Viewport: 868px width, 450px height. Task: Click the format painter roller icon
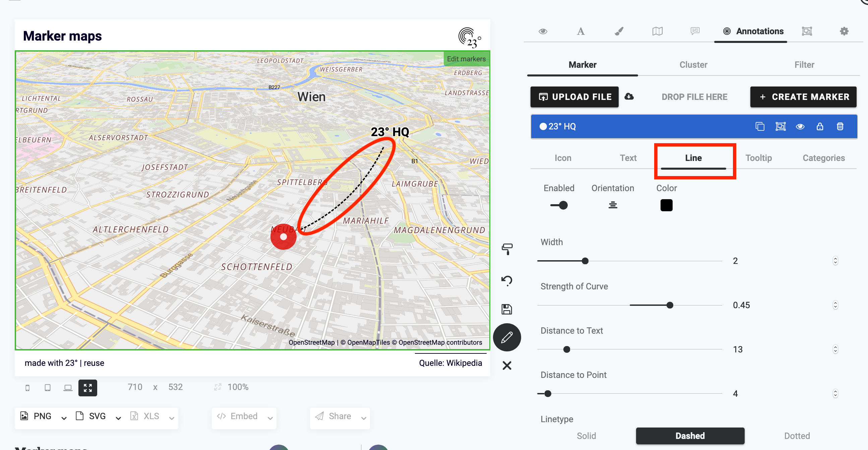(x=507, y=249)
